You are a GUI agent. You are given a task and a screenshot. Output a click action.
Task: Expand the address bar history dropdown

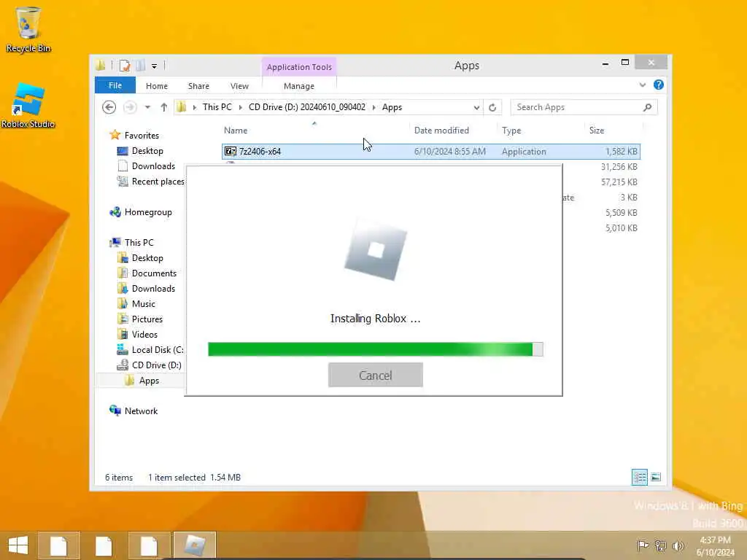476,108
